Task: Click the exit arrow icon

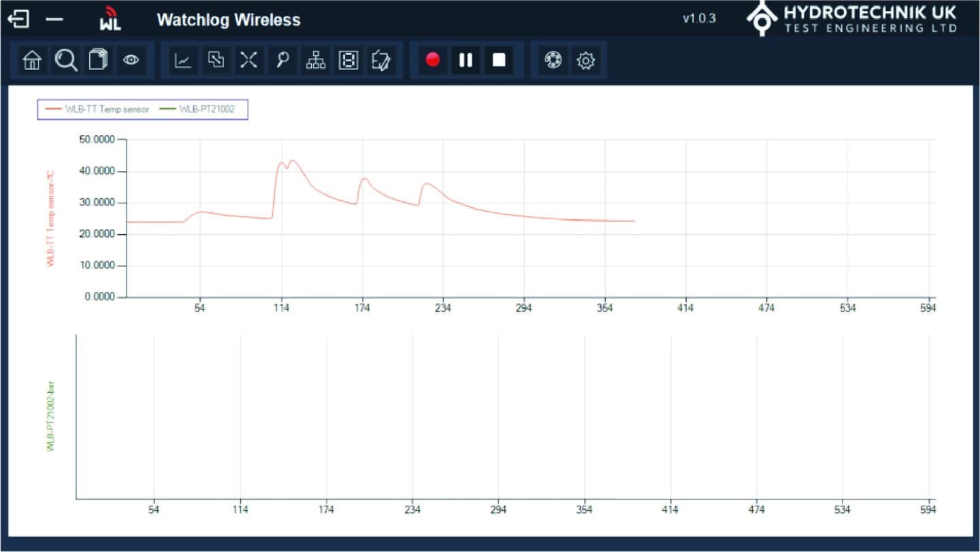Action: point(18,19)
